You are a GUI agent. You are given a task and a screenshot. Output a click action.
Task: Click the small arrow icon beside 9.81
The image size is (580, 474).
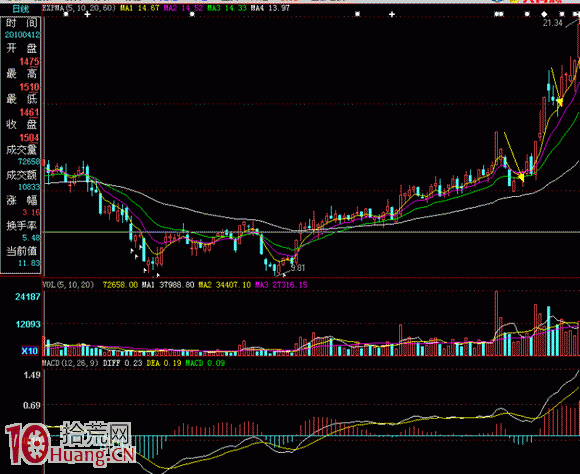point(283,275)
